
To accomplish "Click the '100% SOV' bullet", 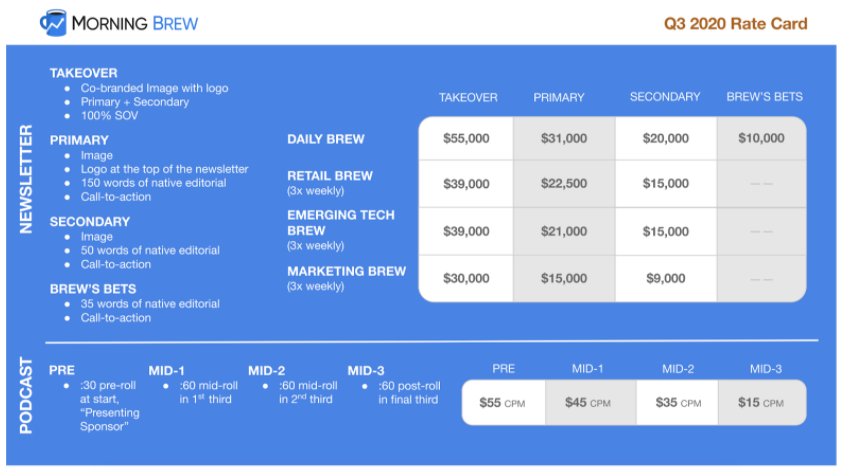I will point(109,116).
